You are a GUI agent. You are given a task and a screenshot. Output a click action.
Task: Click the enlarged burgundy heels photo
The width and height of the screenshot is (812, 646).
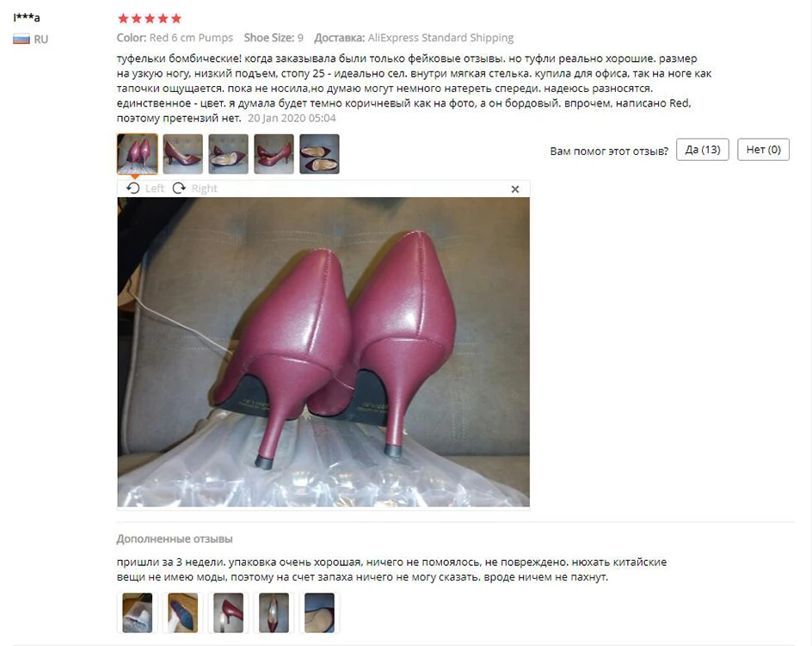(323, 352)
